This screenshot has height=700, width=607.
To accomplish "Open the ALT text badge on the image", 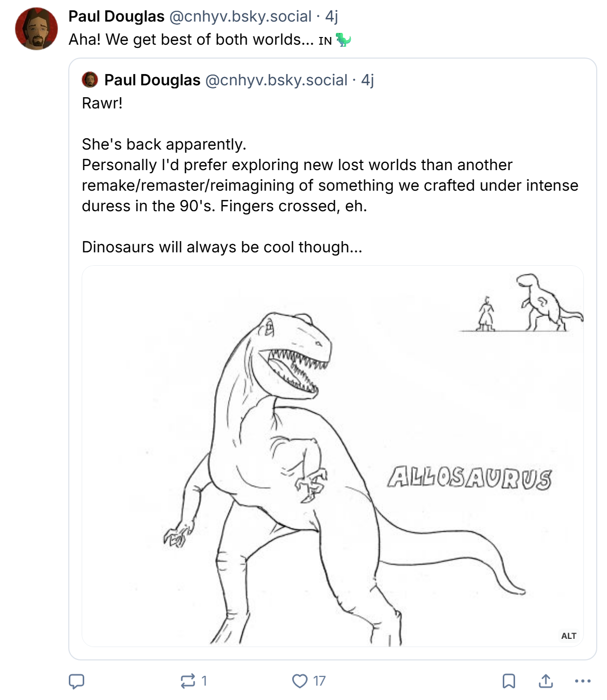I will pos(568,636).
